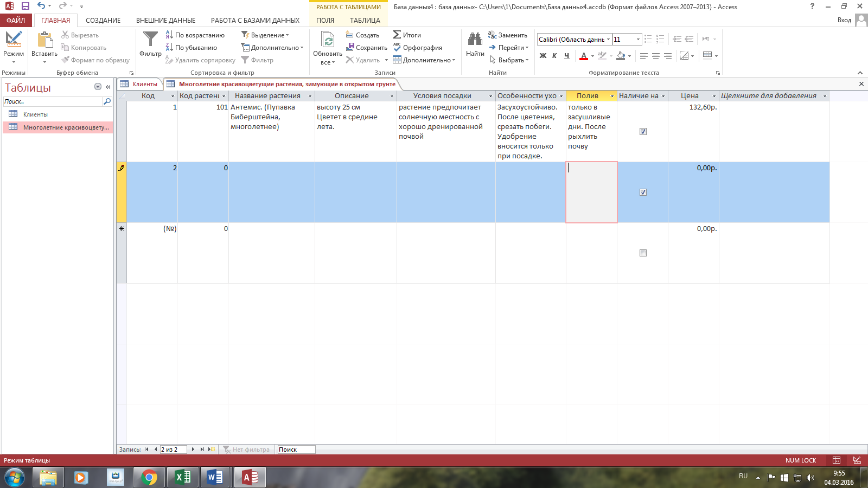Click the Фильтр funnel icon

pyautogui.click(x=150, y=40)
